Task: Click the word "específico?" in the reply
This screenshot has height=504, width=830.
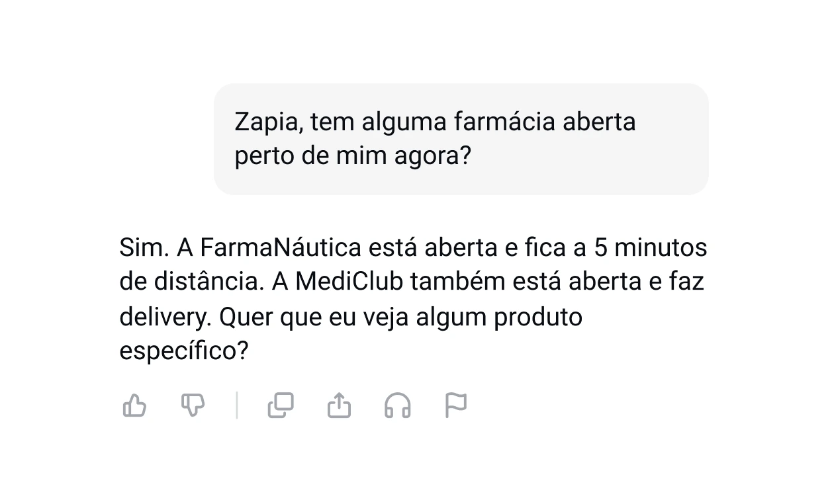Action: (183, 351)
